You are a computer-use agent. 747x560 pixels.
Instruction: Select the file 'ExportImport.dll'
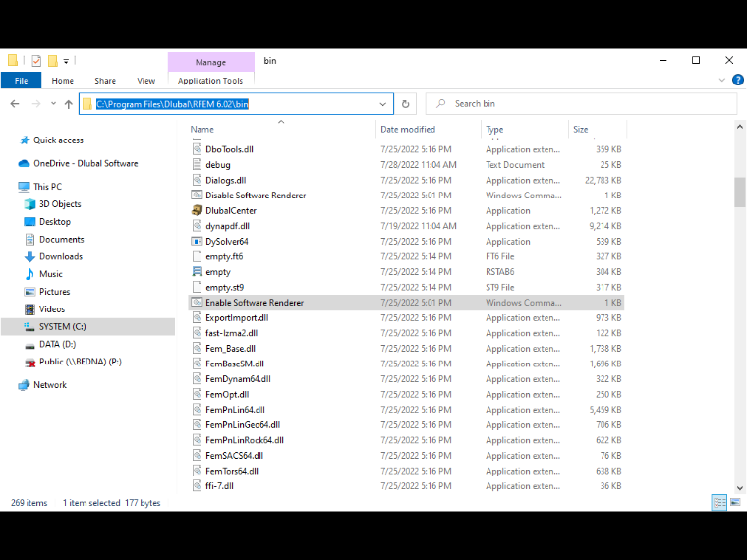[406, 317]
